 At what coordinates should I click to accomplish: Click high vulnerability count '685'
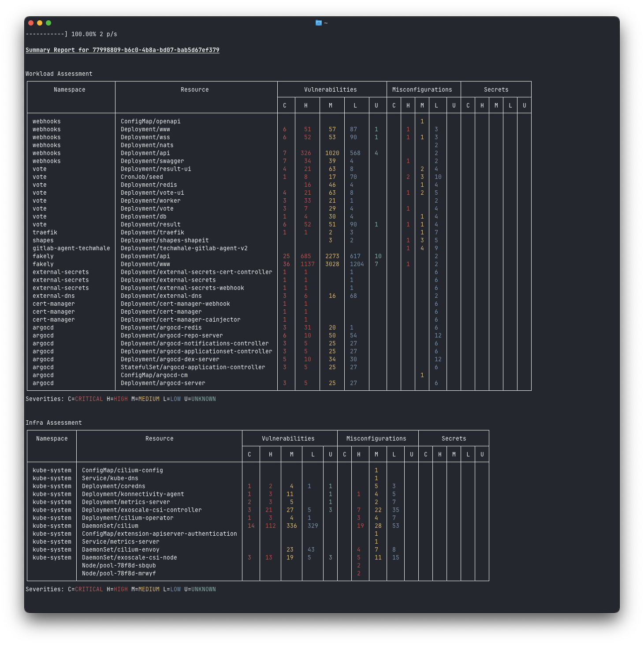(306, 256)
